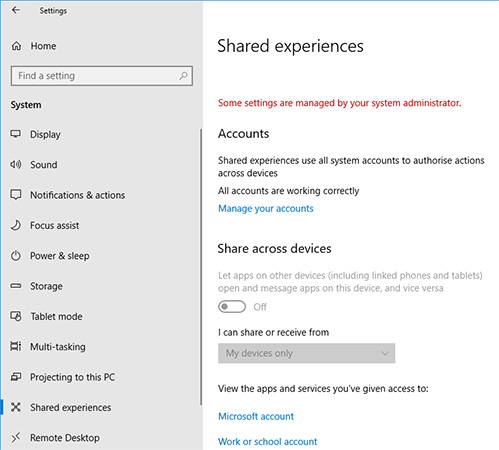The image size is (499, 450).
Task: Open the Manage your accounts link
Action: [x=266, y=209]
